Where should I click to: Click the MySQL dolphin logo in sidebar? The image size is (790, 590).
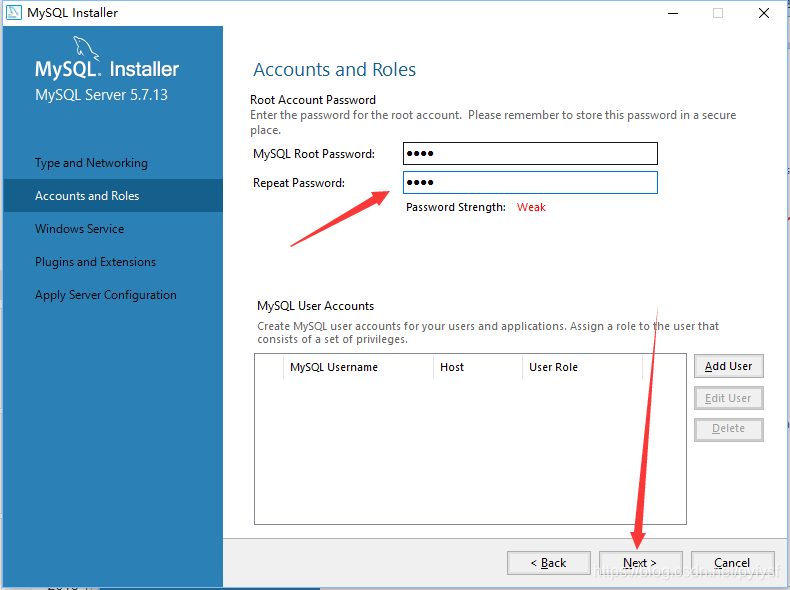tap(86, 48)
